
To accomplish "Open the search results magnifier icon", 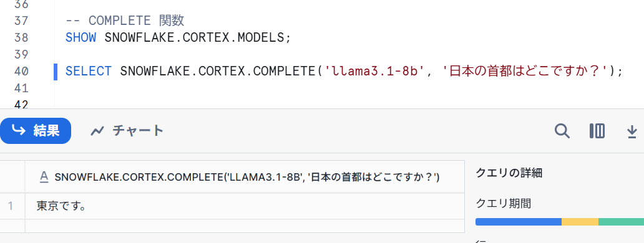I will pos(562,131).
